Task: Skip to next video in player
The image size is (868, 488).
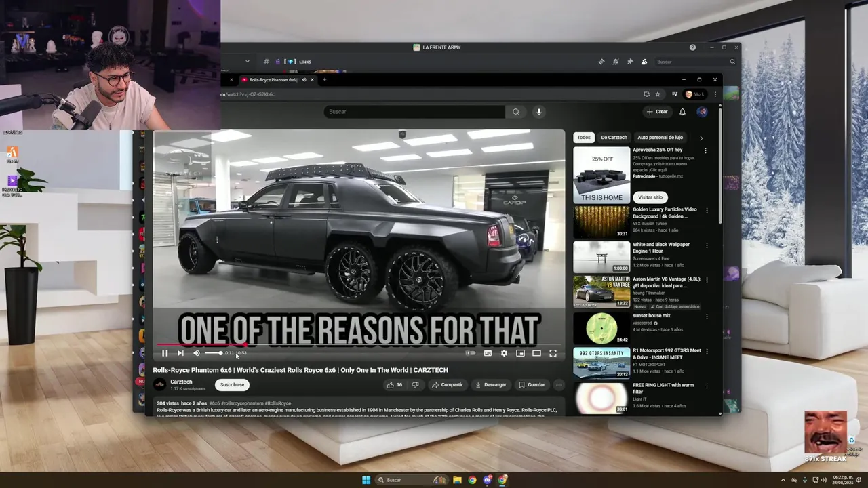Action: tap(180, 353)
